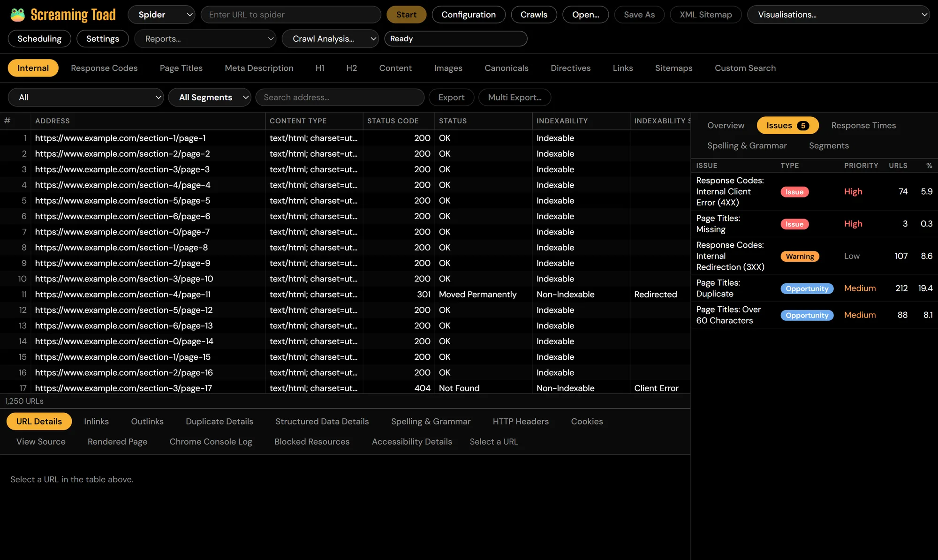Open the Rendered Page tab
Viewport: 938px width, 560px height.
pyautogui.click(x=117, y=441)
